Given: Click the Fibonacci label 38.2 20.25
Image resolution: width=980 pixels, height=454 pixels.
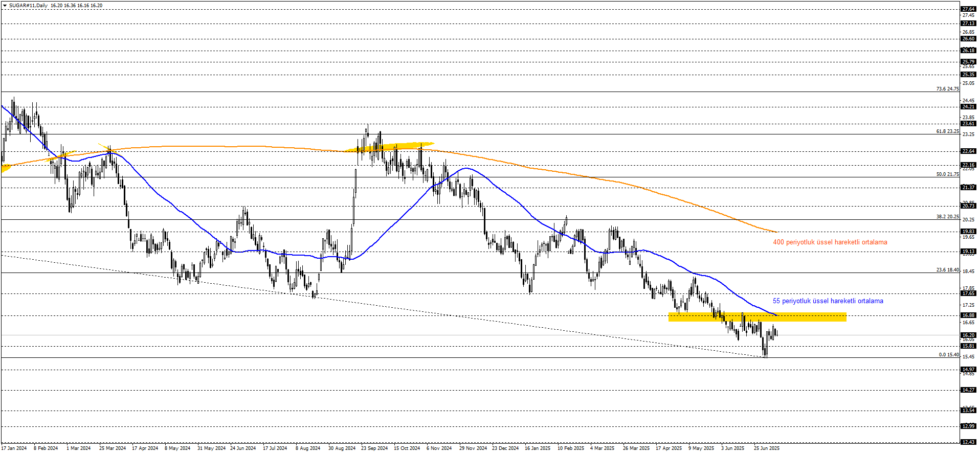Looking at the screenshot, I should point(948,217).
